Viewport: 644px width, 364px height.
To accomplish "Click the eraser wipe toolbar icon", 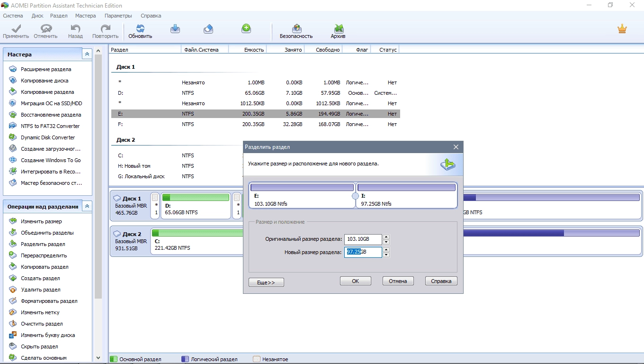I will [208, 29].
